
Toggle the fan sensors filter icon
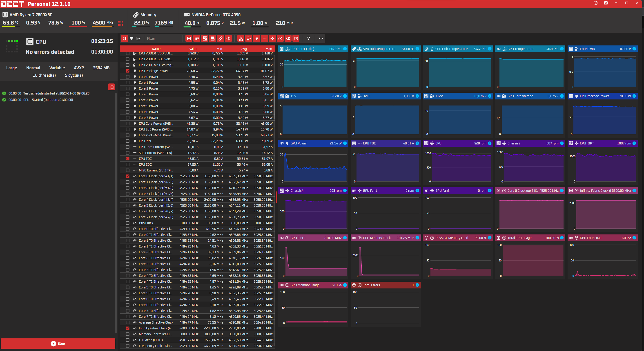pos(272,38)
